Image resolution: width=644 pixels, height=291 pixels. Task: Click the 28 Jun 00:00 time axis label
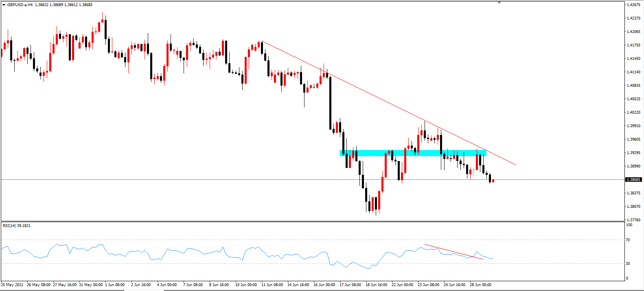[x=480, y=285]
